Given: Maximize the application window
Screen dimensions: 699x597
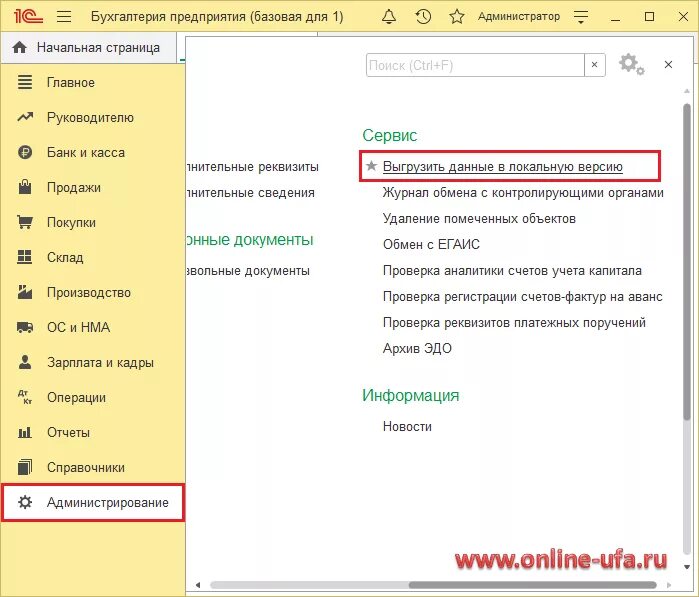Looking at the screenshot, I should (650, 16).
